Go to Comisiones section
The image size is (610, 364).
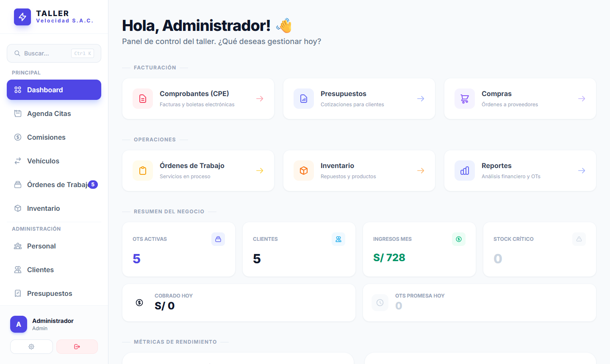coord(54,137)
